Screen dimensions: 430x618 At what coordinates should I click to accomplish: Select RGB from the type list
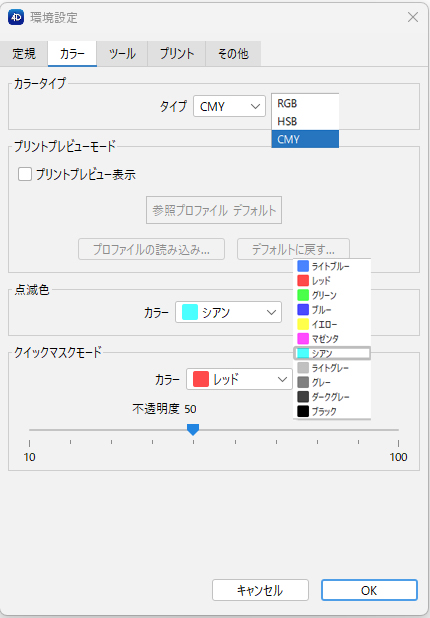(x=305, y=103)
